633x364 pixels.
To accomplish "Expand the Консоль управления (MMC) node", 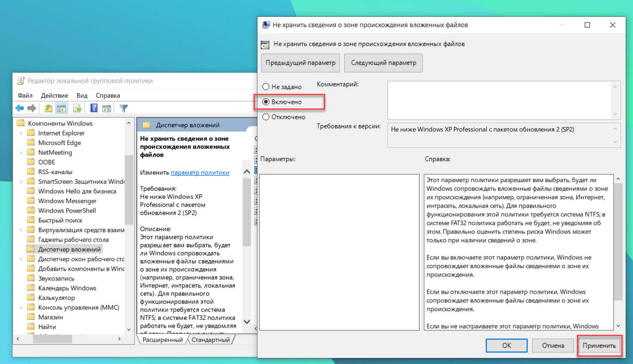I will point(21,308).
